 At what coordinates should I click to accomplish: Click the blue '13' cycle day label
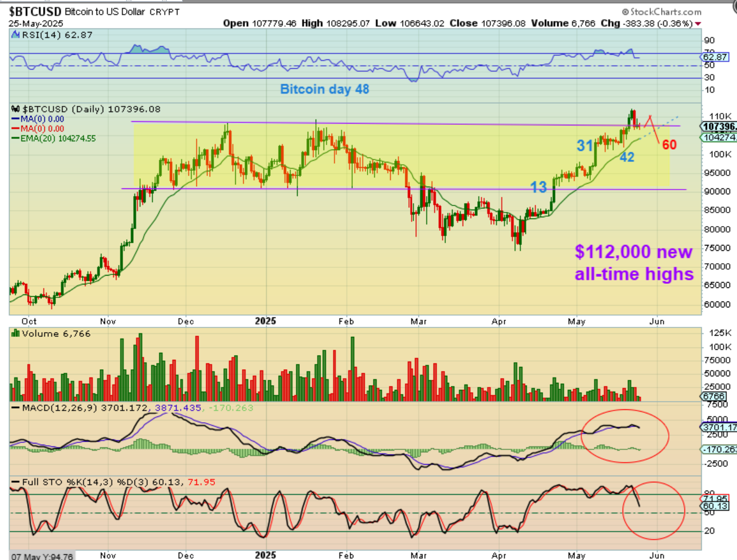click(x=538, y=187)
